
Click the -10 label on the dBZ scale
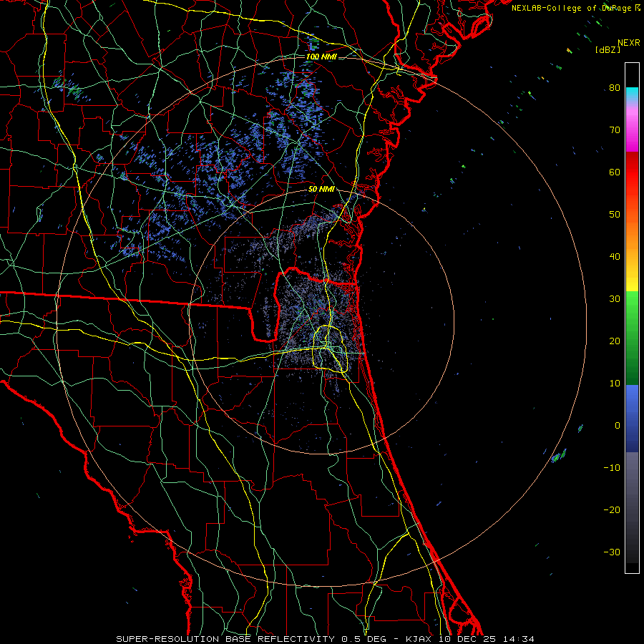[612, 467]
